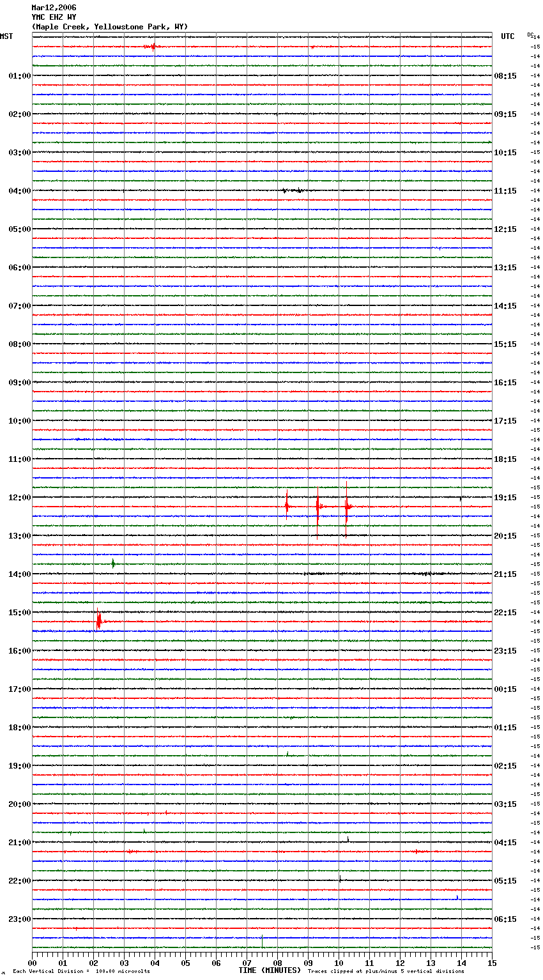Select the "23:15" UTC time label
The height and width of the screenshot is (980, 543).
[505, 651]
